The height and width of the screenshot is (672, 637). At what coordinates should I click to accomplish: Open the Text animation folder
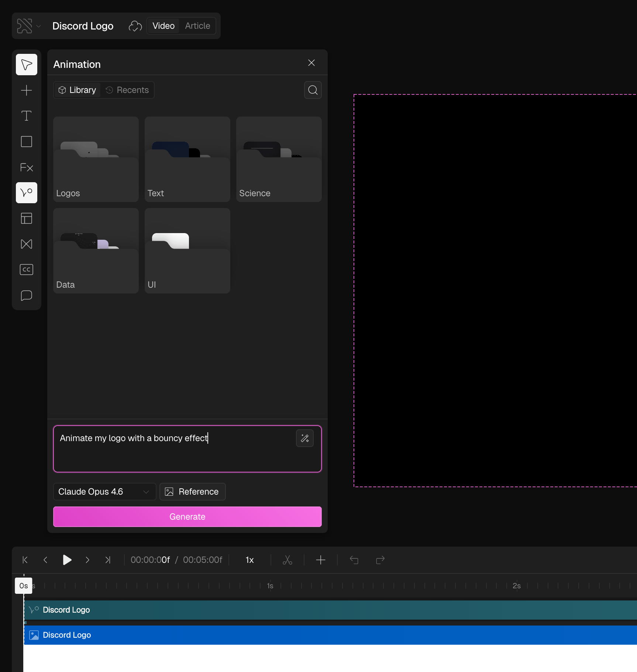187,159
